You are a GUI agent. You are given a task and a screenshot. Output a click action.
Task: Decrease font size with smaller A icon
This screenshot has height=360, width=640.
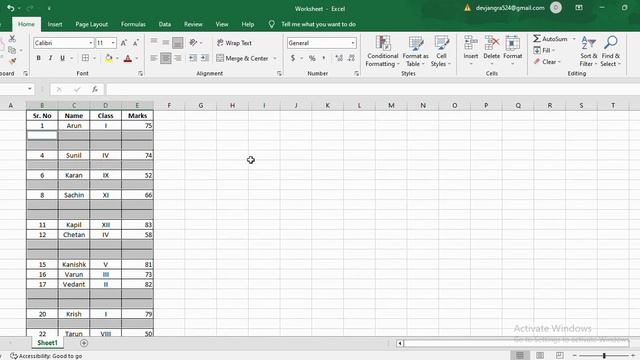tap(136, 43)
